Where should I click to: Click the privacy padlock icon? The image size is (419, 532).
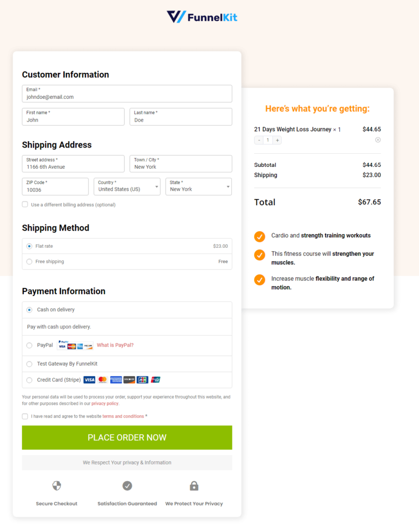point(194,486)
